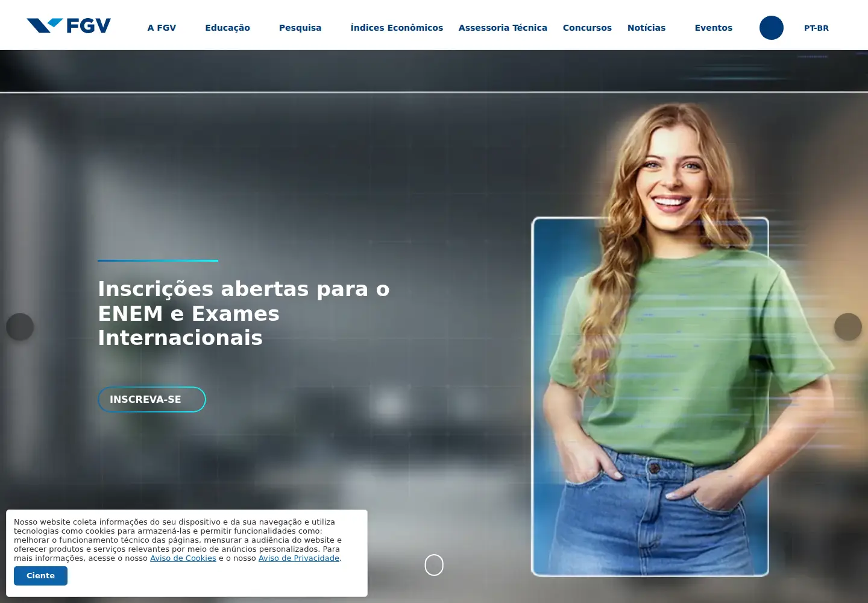Go to Concursos page

[587, 28]
